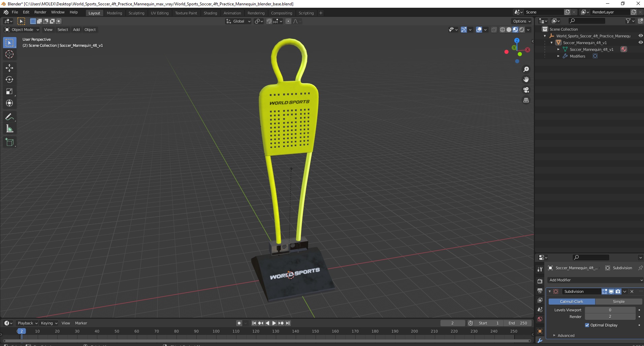
Task: Select Catmull-Clark subdivision type
Action: click(x=572, y=302)
